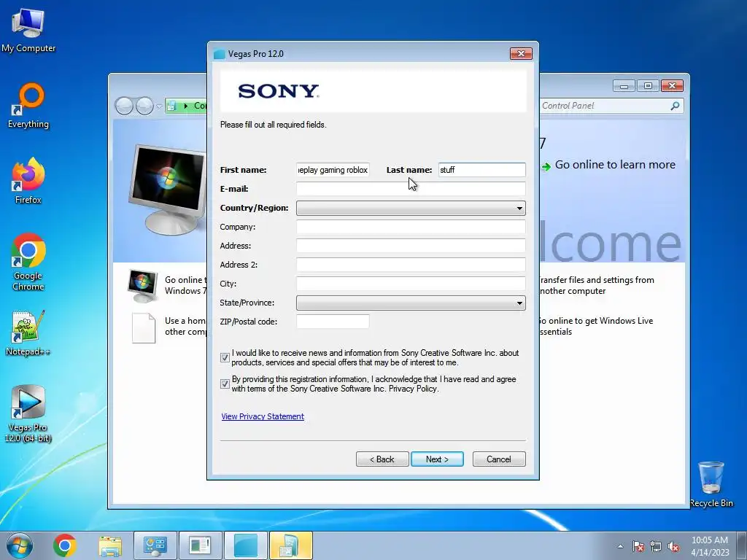
Task: Open Firefox desktop shortcut
Action: (28, 181)
